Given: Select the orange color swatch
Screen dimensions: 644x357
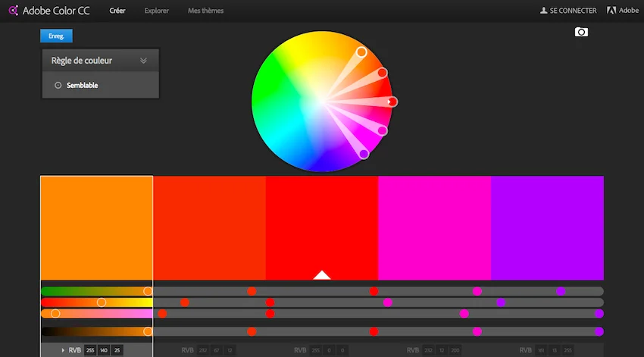Looking at the screenshot, I should pyautogui.click(x=96, y=228).
